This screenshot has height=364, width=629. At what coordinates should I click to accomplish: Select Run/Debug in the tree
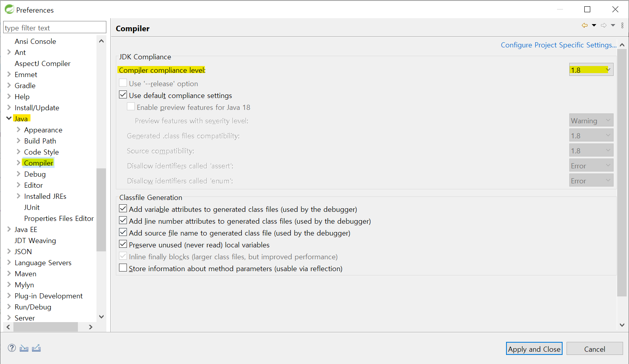tap(33, 307)
